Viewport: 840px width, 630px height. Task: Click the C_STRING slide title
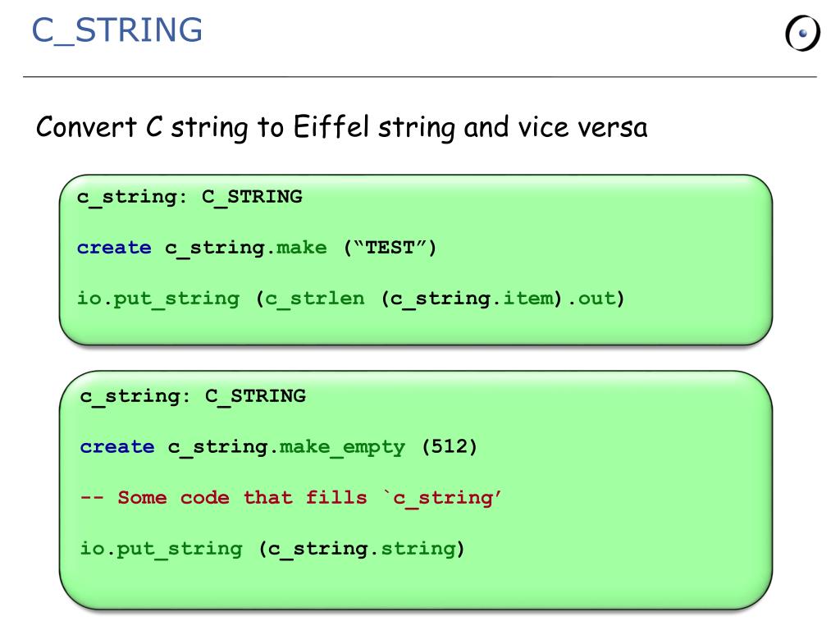116,30
